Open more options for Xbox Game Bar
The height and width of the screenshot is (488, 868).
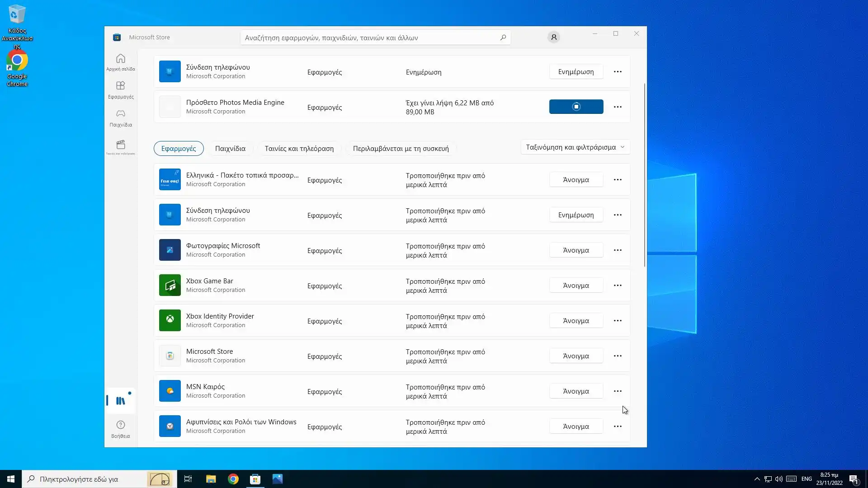pos(618,286)
